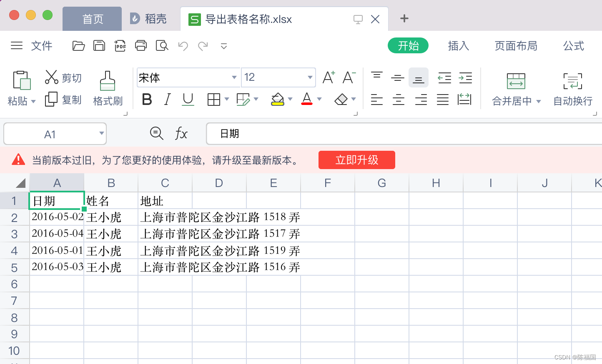Decrease indent icon

coord(444,77)
